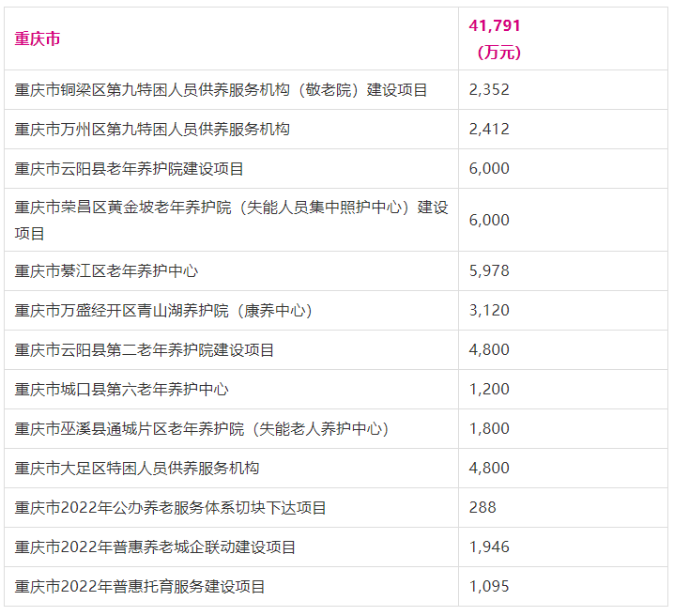Select the 2,352 amount cell
The height and width of the screenshot is (616, 674).
point(489,90)
